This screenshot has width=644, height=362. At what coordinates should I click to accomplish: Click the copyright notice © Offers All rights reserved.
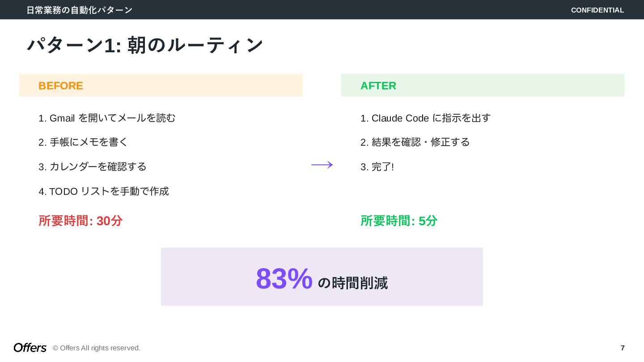click(x=97, y=348)
